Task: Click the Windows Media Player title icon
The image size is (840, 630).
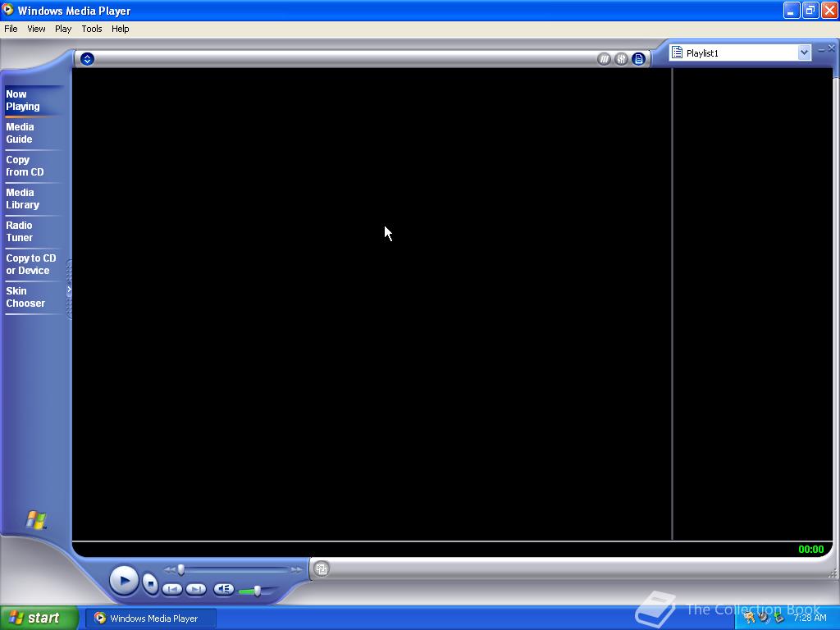Action: click(8, 10)
